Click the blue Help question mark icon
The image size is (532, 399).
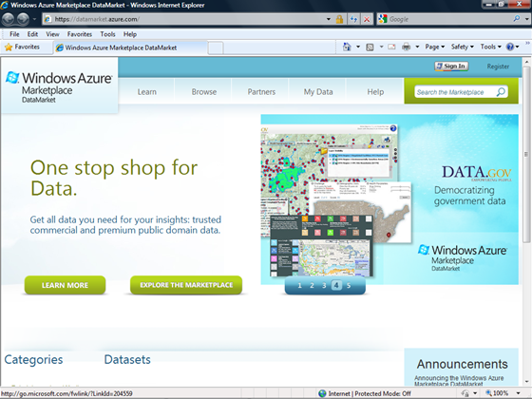(x=510, y=47)
